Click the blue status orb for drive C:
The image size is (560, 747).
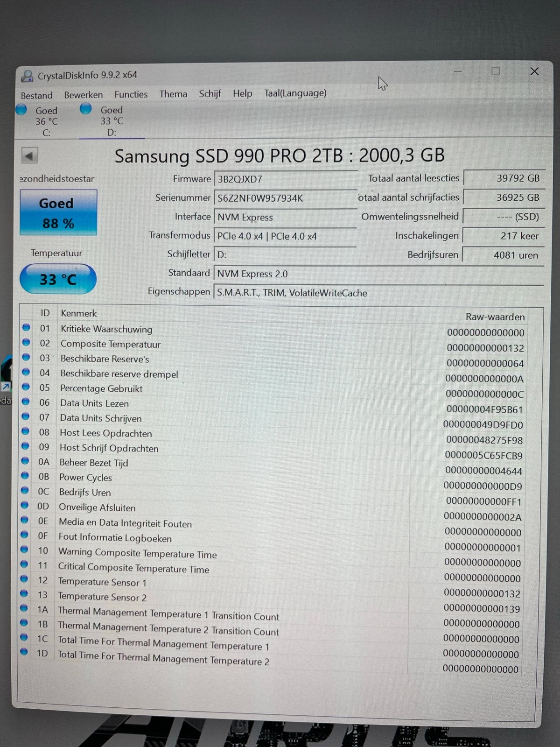coord(21,109)
